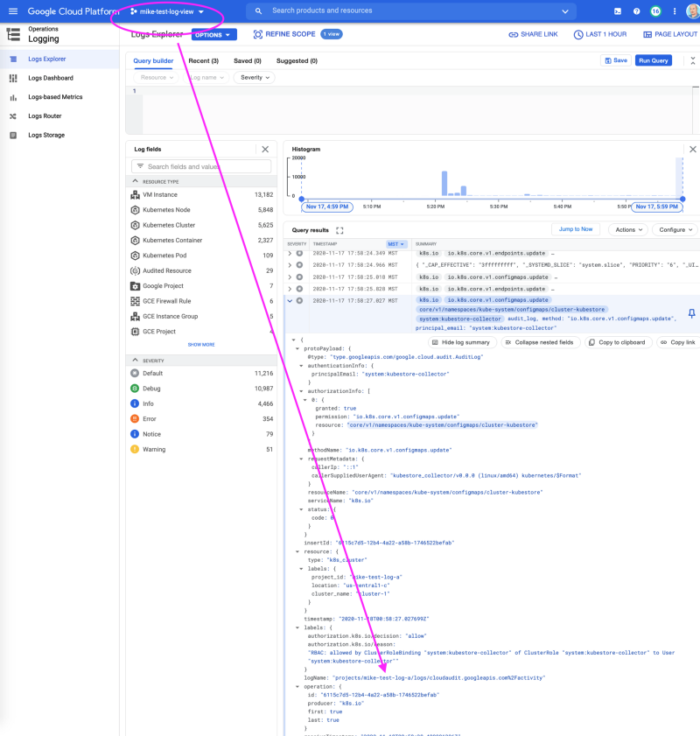Viewport: 700px width, 736px height.
Task: Open Logs-based Metrics in sidebar
Action: tap(59, 97)
